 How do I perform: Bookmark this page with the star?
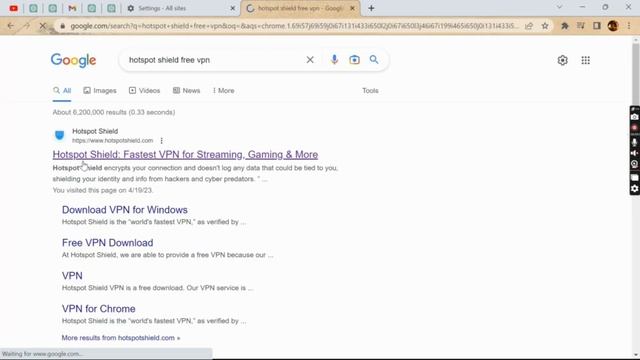(545, 26)
